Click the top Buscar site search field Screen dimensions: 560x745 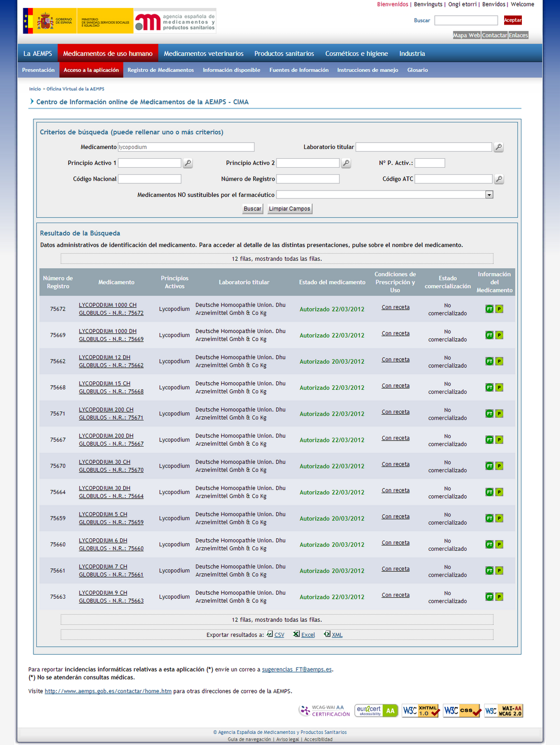(x=466, y=20)
